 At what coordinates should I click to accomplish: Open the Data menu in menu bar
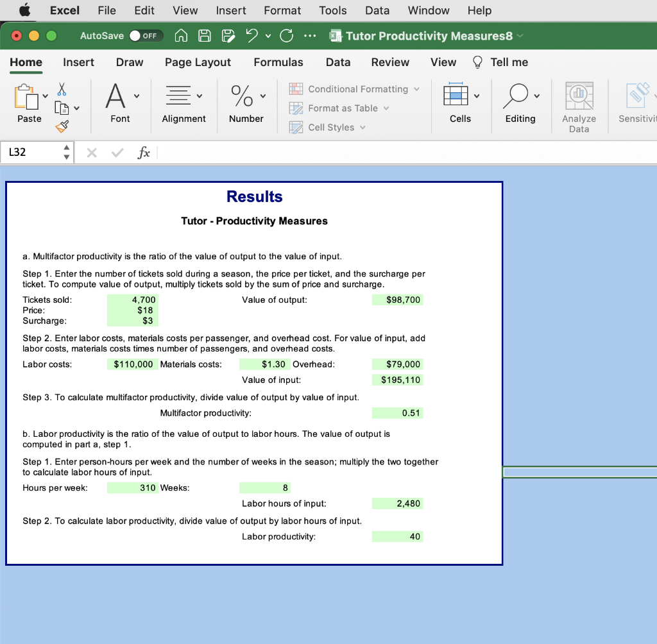tap(377, 10)
